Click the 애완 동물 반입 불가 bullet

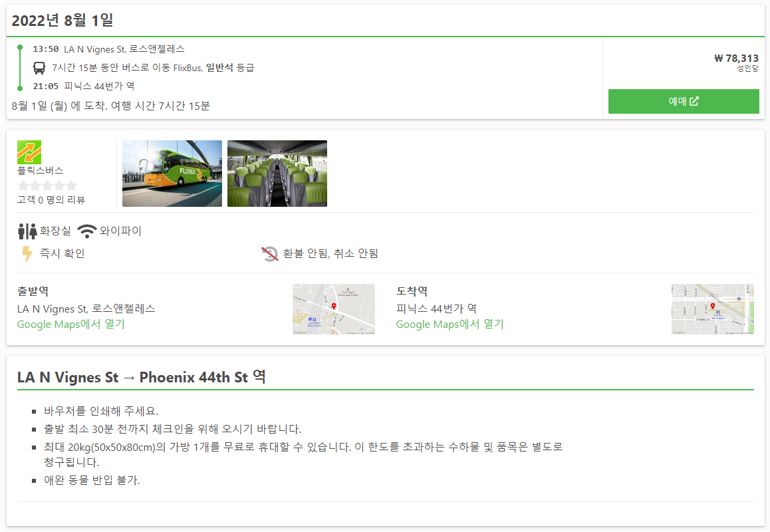pos(92,480)
